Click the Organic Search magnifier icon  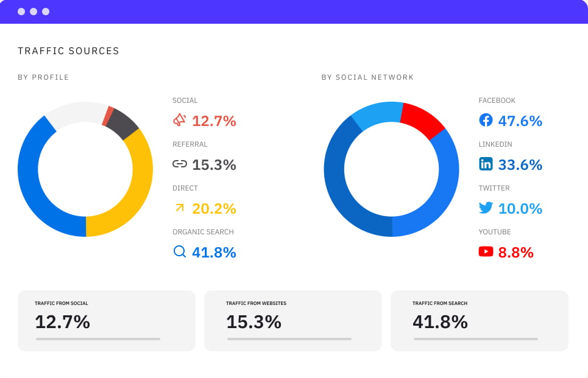pos(179,251)
